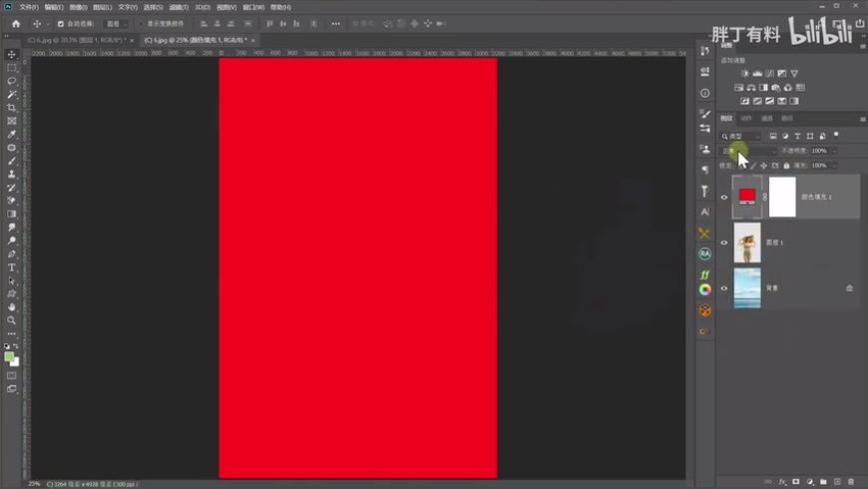Click the Home icon in options bar
Viewport: 868px width, 489px height.
(x=16, y=23)
